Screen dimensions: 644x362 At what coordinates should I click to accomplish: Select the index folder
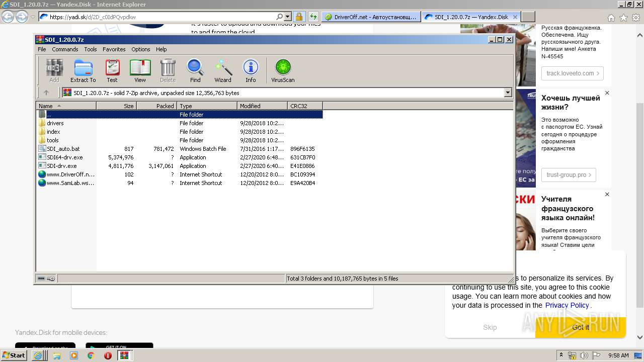[180, 132]
